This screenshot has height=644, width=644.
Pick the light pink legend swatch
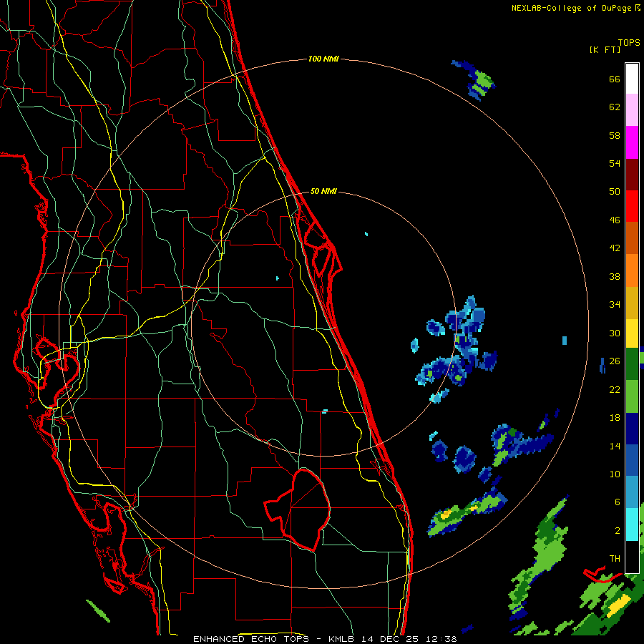pos(632,109)
